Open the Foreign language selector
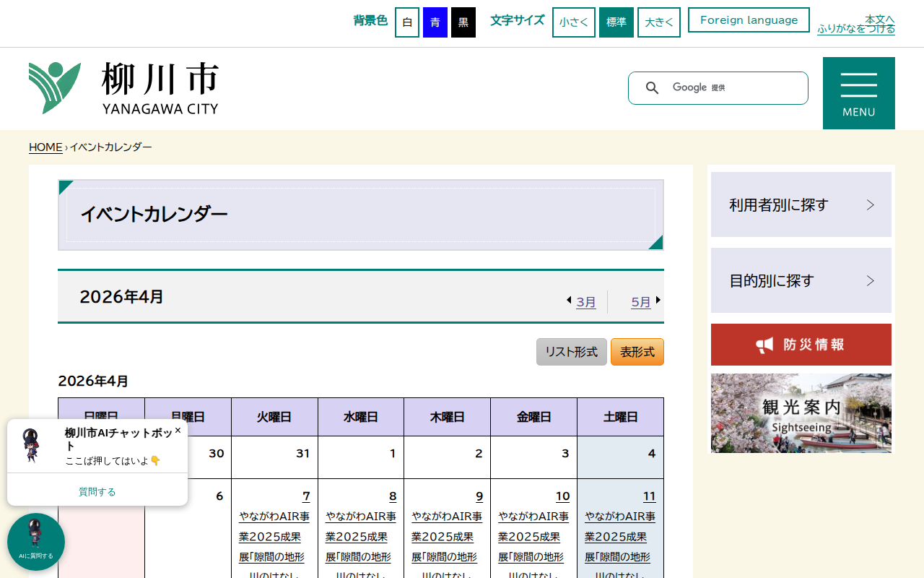The width and height of the screenshot is (924, 578). 749,20
